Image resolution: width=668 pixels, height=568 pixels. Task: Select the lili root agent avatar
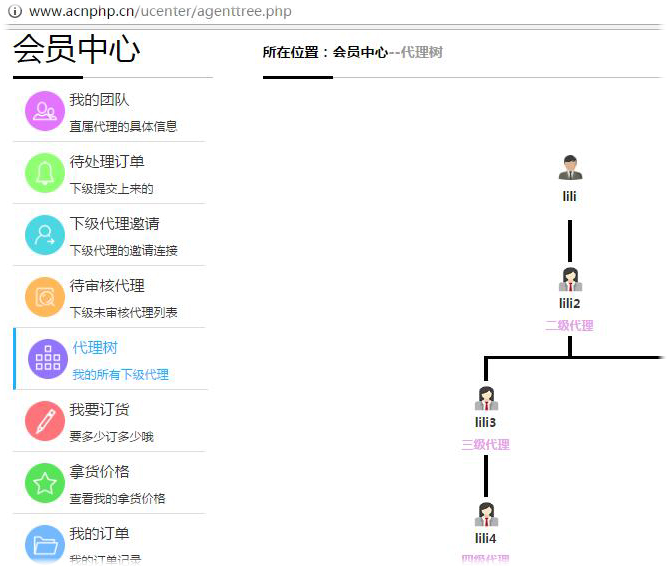pyautogui.click(x=570, y=168)
